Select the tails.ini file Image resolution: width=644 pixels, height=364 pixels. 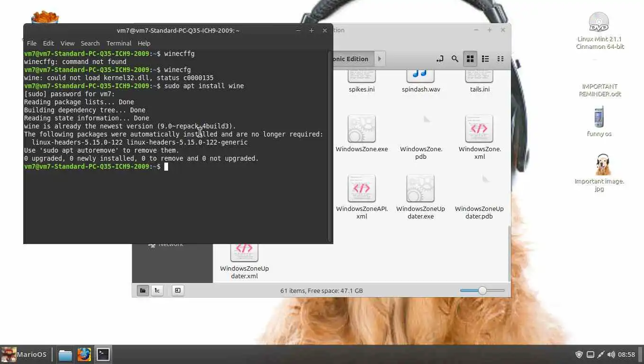(480, 81)
